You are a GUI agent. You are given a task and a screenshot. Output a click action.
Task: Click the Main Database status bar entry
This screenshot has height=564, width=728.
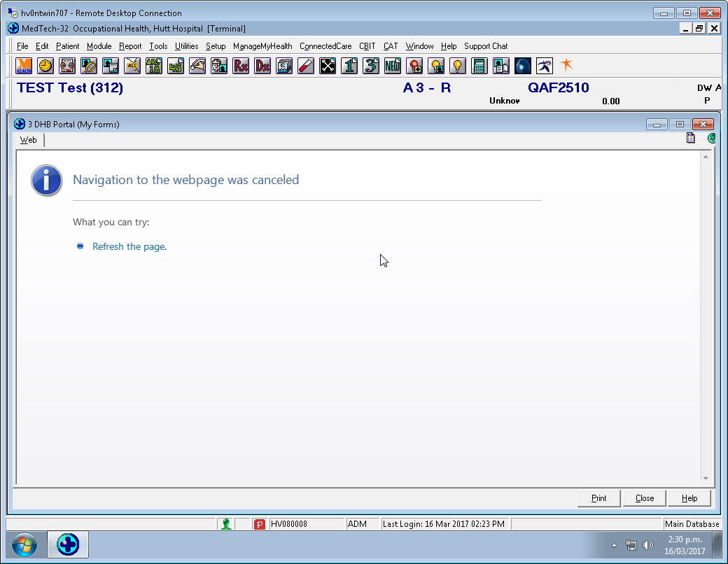pyautogui.click(x=692, y=524)
